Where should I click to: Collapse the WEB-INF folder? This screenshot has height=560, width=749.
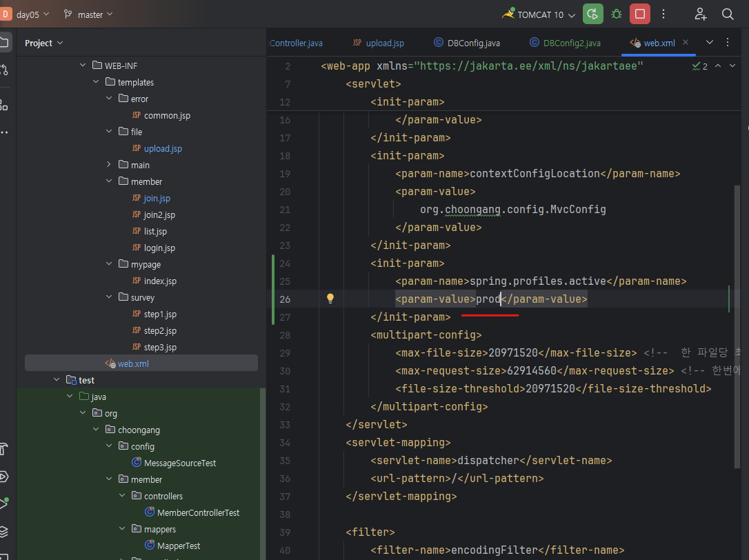(x=83, y=65)
